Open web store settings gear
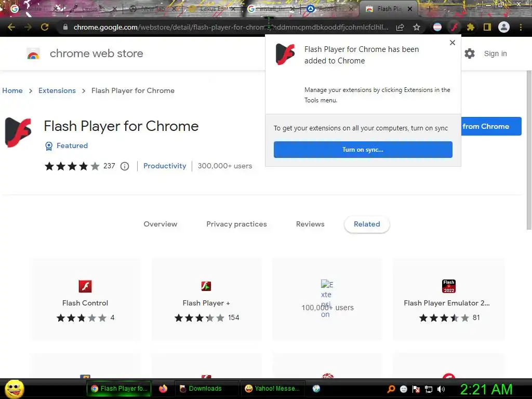The image size is (532, 399). click(470, 54)
